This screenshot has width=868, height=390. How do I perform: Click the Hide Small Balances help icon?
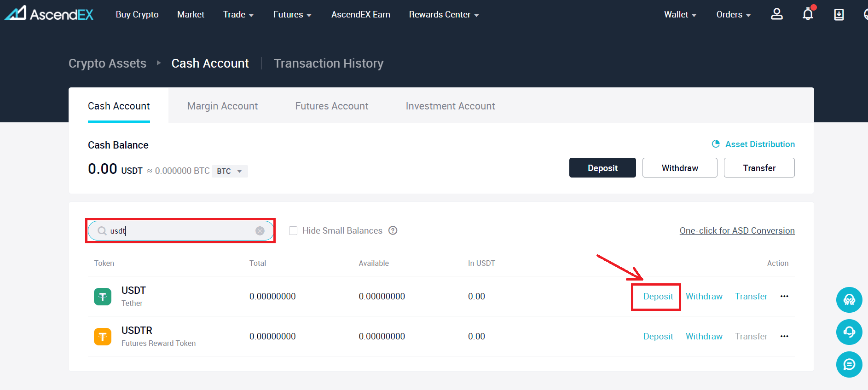click(x=393, y=230)
